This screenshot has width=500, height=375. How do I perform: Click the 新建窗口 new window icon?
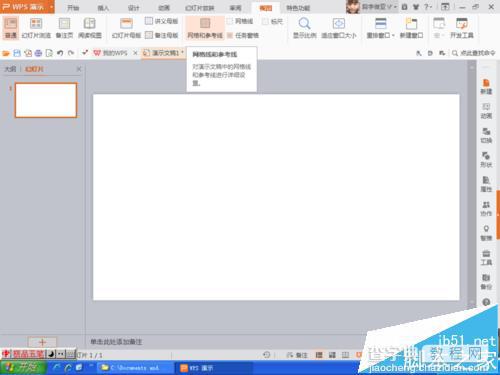pos(411,28)
